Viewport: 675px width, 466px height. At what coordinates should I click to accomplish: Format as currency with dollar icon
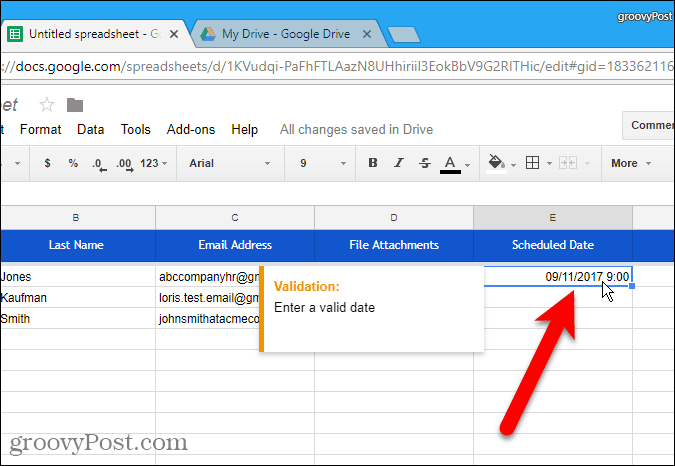[47, 163]
